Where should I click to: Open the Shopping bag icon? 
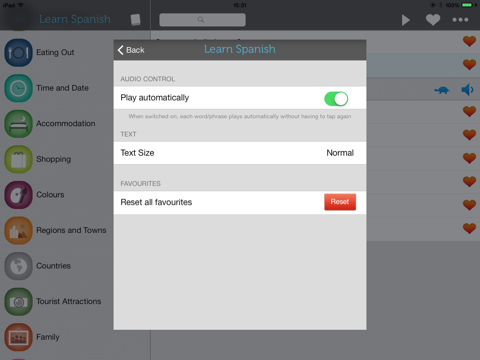(18, 159)
